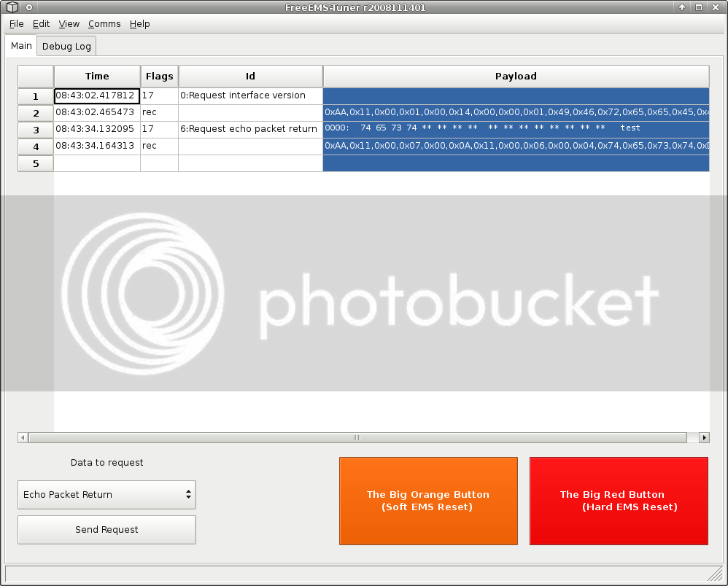Click the horizontal scrollbar thumb

(x=357, y=438)
